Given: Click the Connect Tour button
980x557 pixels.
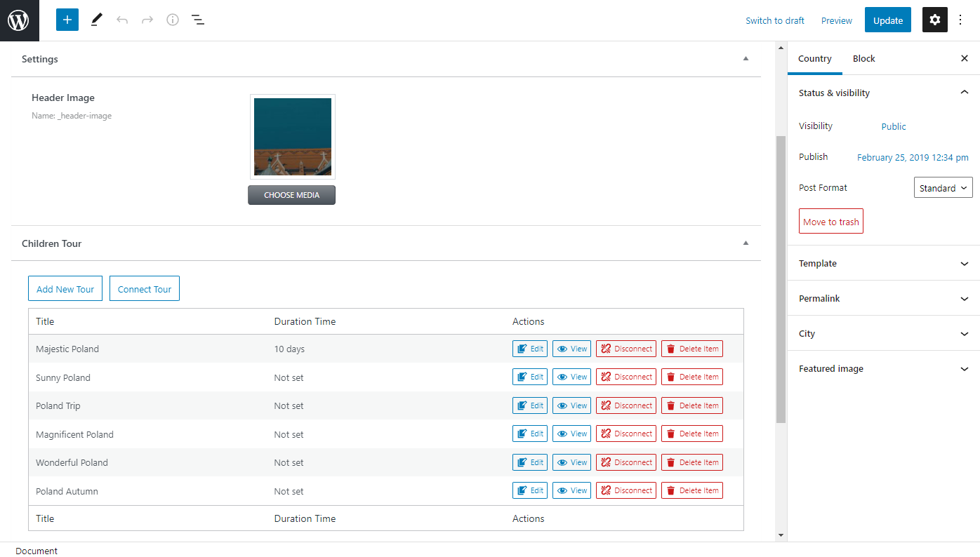Looking at the screenshot, I should pos(145,289).
